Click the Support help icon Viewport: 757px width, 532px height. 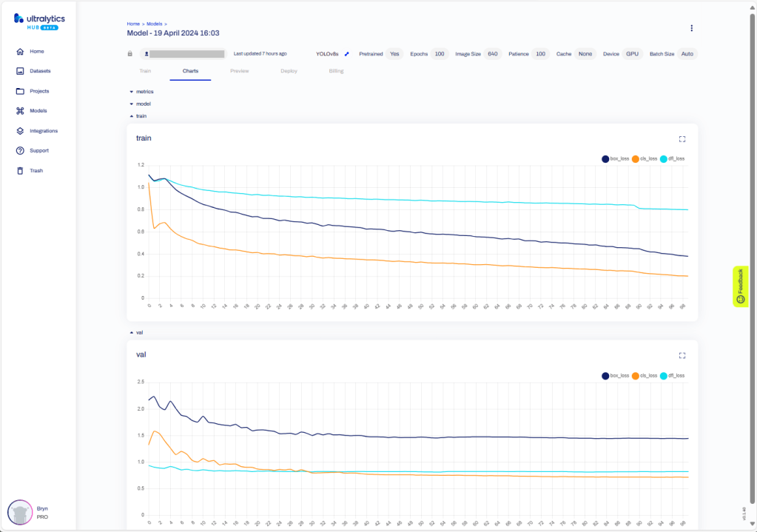tap(20, 151)
